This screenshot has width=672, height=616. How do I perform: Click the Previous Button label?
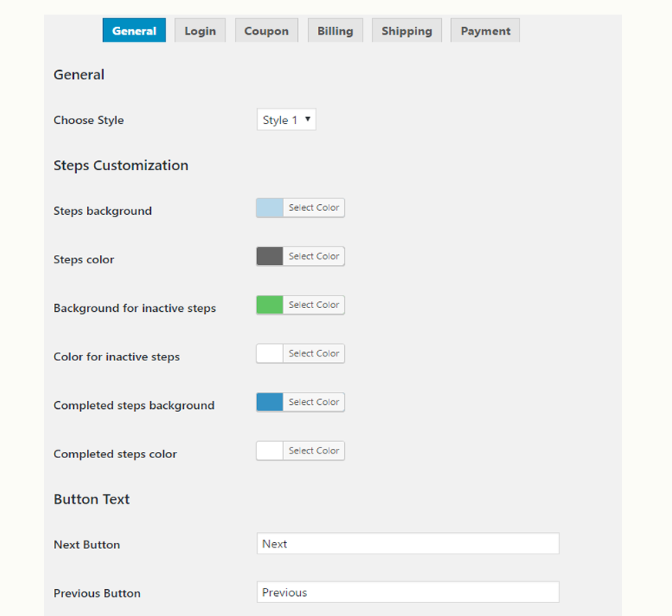click(97, 593)
